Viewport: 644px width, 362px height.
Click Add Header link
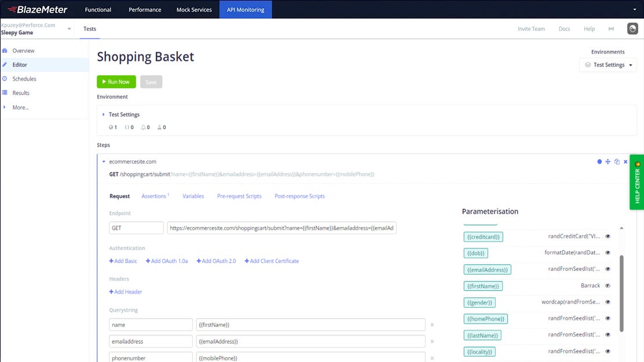coord(126,292)
